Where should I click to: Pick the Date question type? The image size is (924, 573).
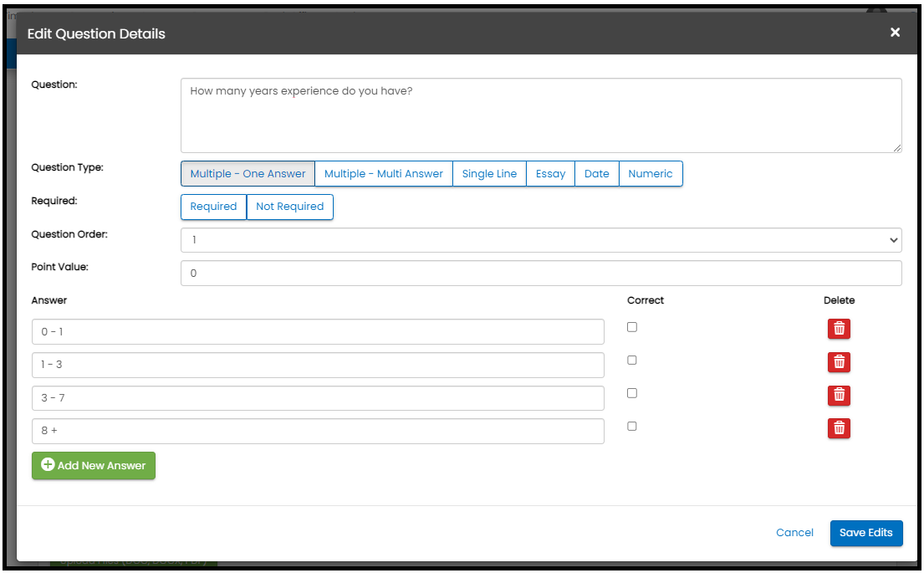pos(596,174)
